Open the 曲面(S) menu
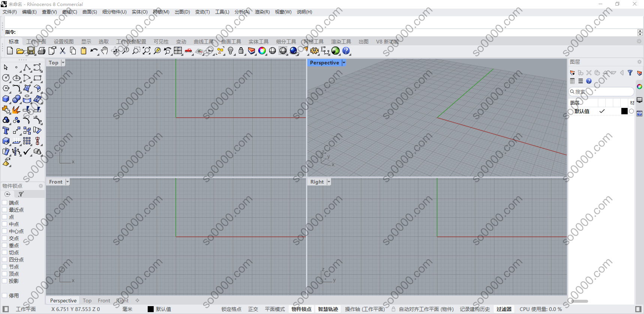The height and width of the screenshot is (314, 644). (x=90, y=12)
